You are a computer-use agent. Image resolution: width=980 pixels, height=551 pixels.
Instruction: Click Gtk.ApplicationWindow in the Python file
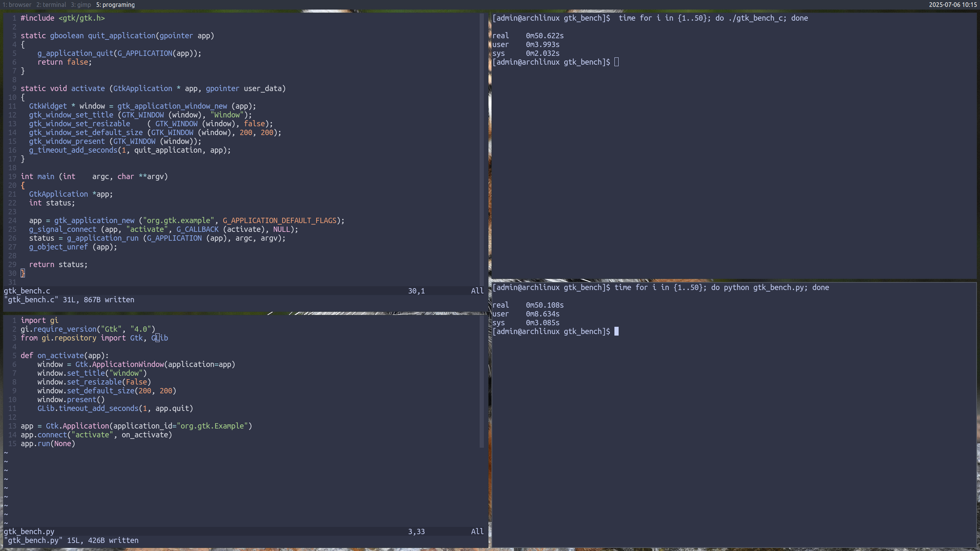tap(119, 364)
